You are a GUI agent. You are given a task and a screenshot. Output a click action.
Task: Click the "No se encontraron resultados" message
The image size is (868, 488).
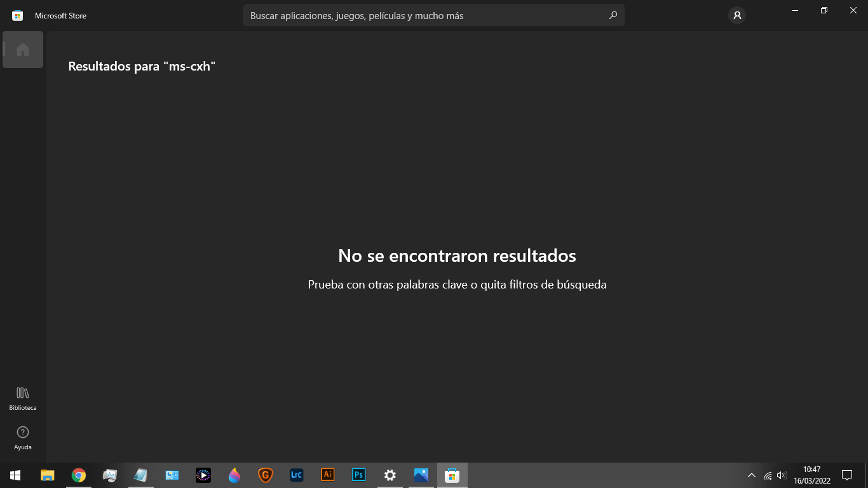coord(458,255)
